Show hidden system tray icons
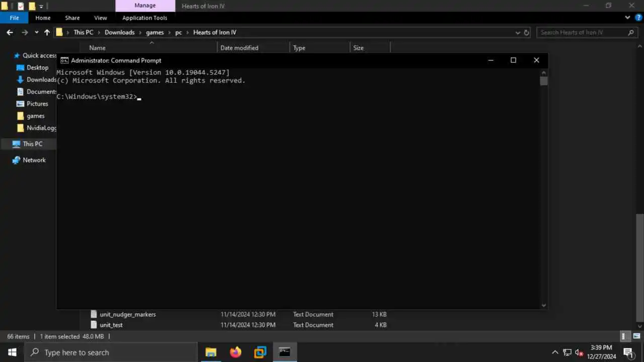The image size is (644, 362). 555,352
